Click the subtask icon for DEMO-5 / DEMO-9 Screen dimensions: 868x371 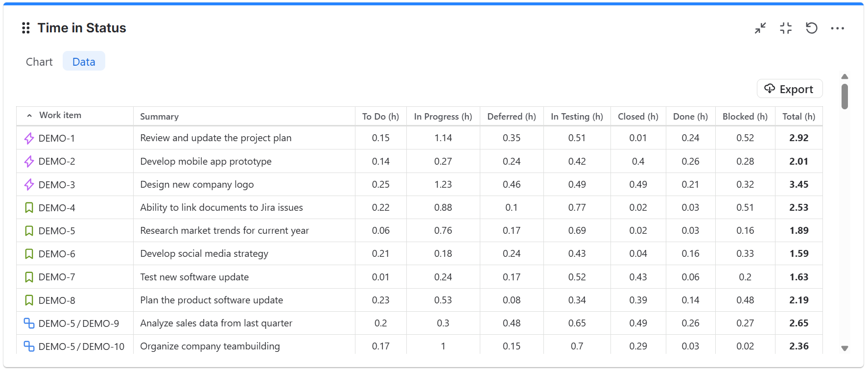(x=29, y=323)
